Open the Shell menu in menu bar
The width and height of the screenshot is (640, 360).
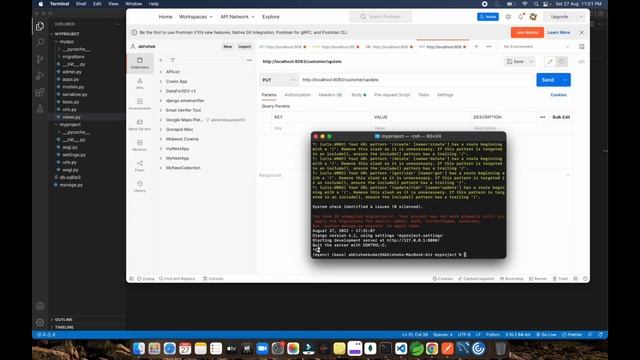[81, 4]
